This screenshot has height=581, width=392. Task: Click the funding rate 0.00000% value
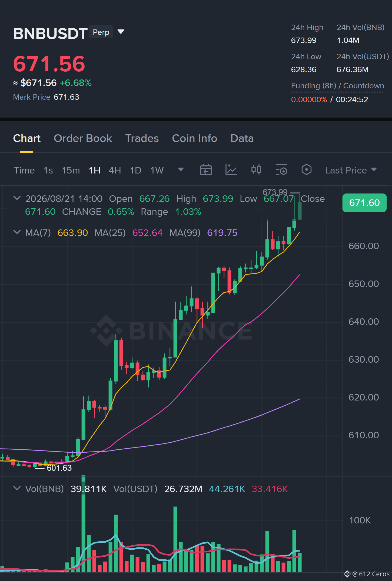point(309,99)
